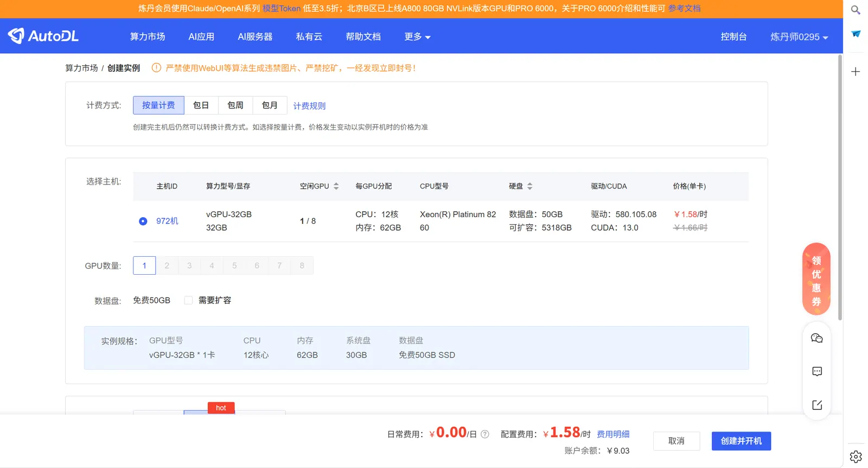This screenshot has height=468, width=868.
Task: Sort hosts by 空闲GPU column
Action: 336,186
